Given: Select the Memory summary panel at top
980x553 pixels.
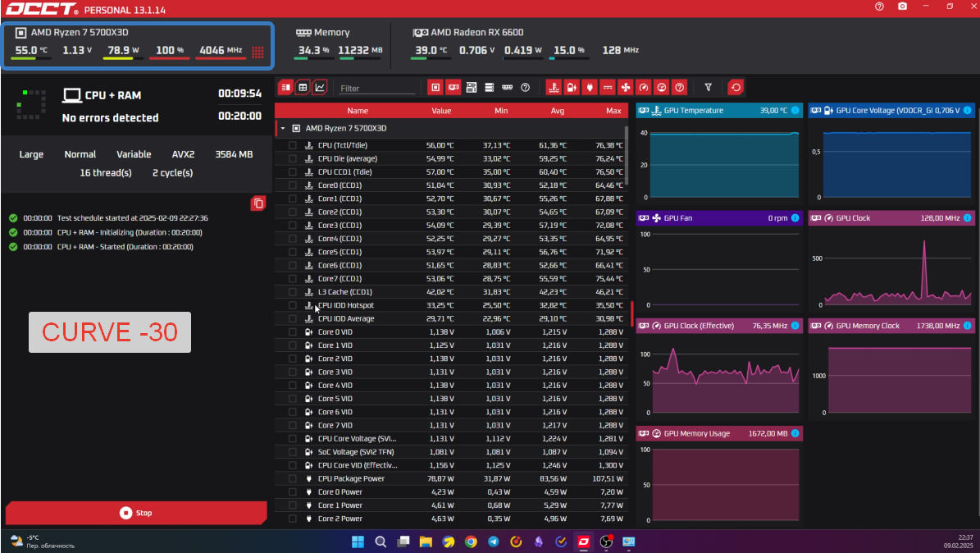Looking at the screenshot, I should 338,45.
